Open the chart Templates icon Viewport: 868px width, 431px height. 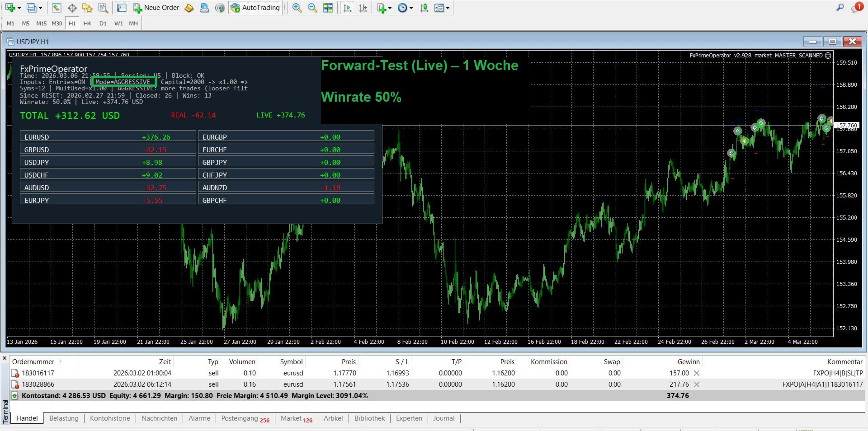tap(439, 8)
